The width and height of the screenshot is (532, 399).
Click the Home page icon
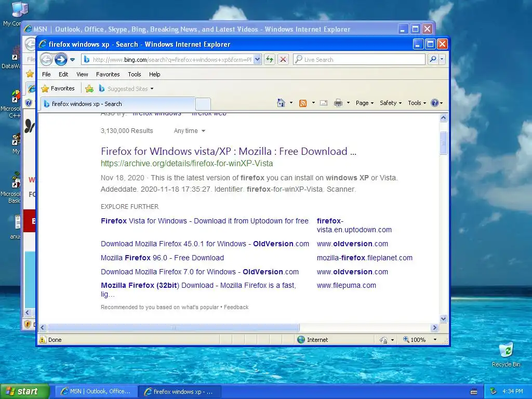[281, 103]
